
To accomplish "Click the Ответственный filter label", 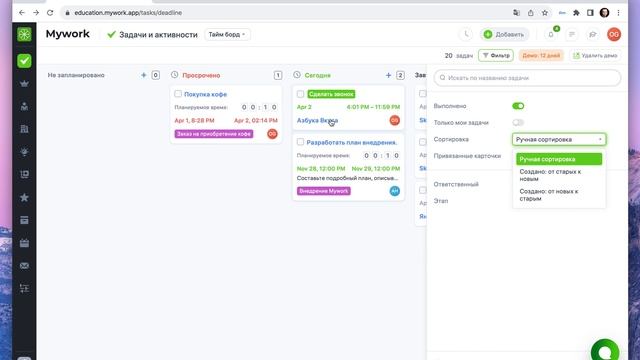I will tap(456, 184).
